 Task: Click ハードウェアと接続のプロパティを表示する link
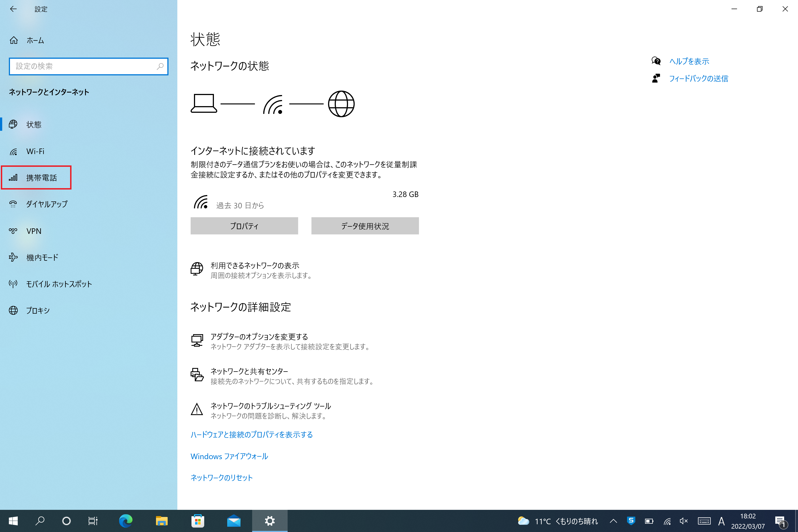coord(252,435)
